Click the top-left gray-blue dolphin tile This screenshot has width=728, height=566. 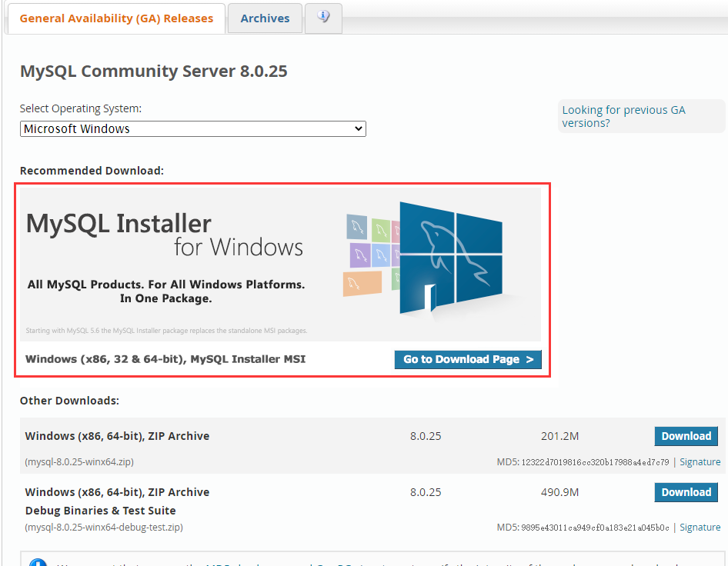pyautogui.click(x=357, y=226)
